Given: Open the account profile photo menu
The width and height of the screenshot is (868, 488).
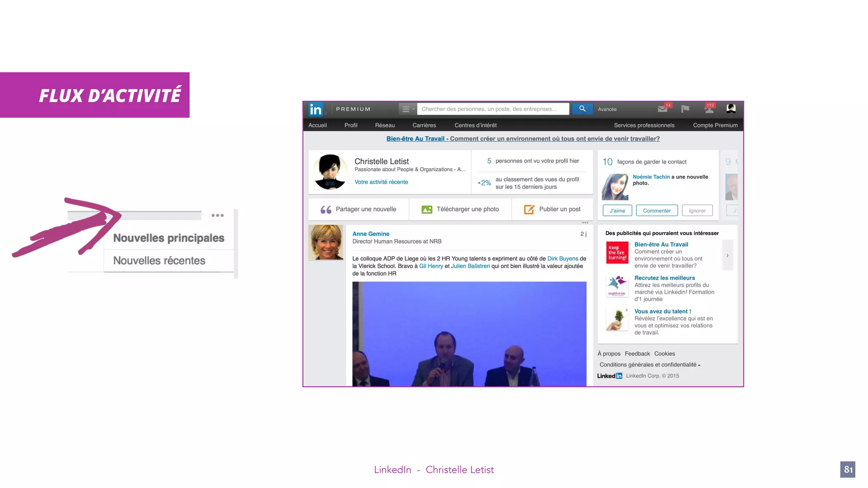Looking at the screenshot, I should [x=731, y=108].
